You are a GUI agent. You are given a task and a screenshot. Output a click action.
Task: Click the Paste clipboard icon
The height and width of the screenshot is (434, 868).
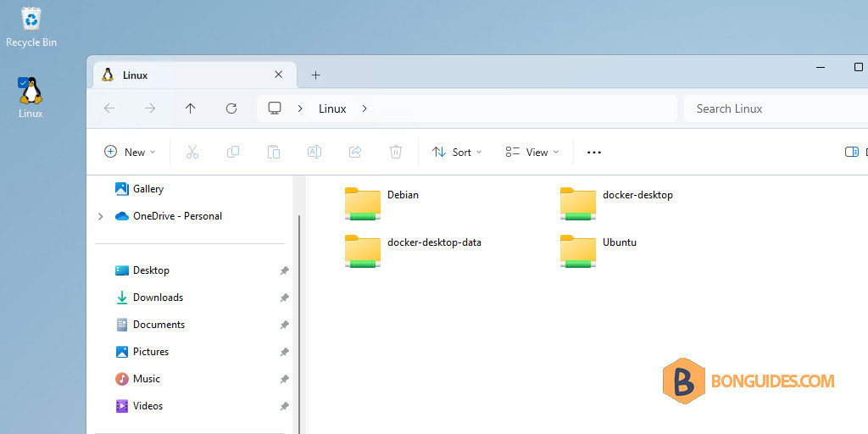pos(274,152)
